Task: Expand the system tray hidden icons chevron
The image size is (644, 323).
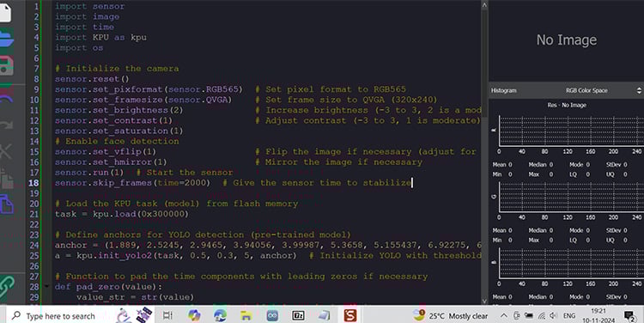Action: pos(504,315)
